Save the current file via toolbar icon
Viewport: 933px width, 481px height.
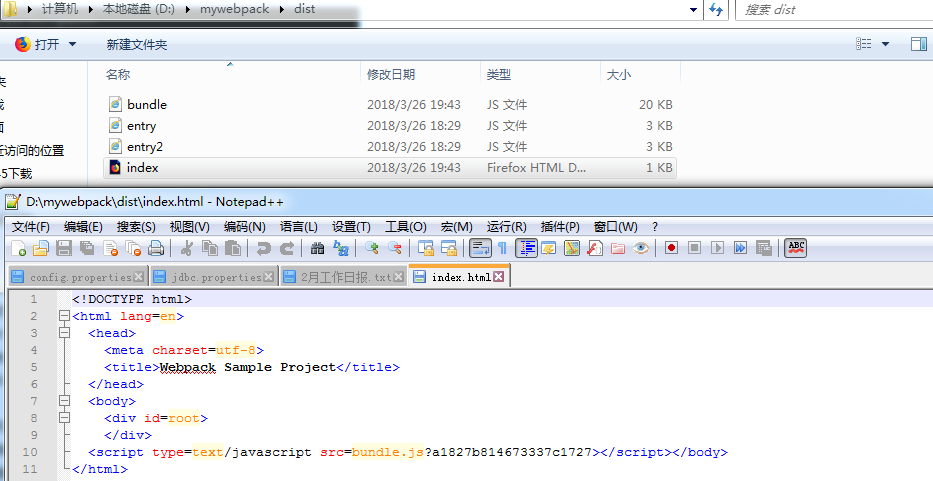64,248
